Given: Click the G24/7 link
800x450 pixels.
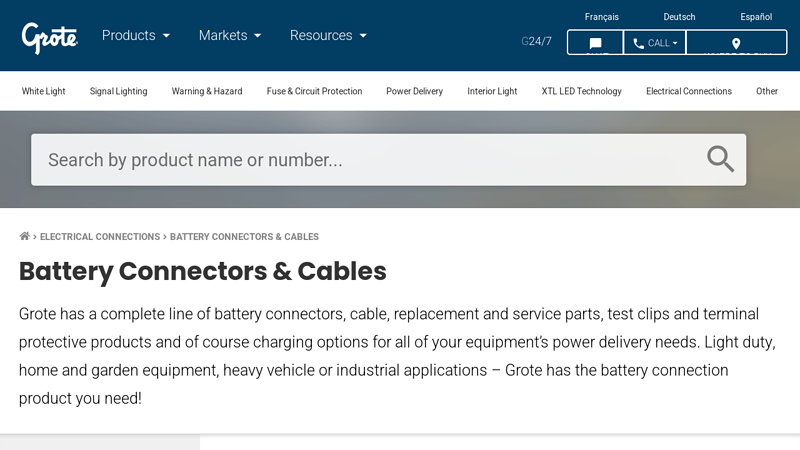Looking at the screenshot, I should tap(536, 41).
